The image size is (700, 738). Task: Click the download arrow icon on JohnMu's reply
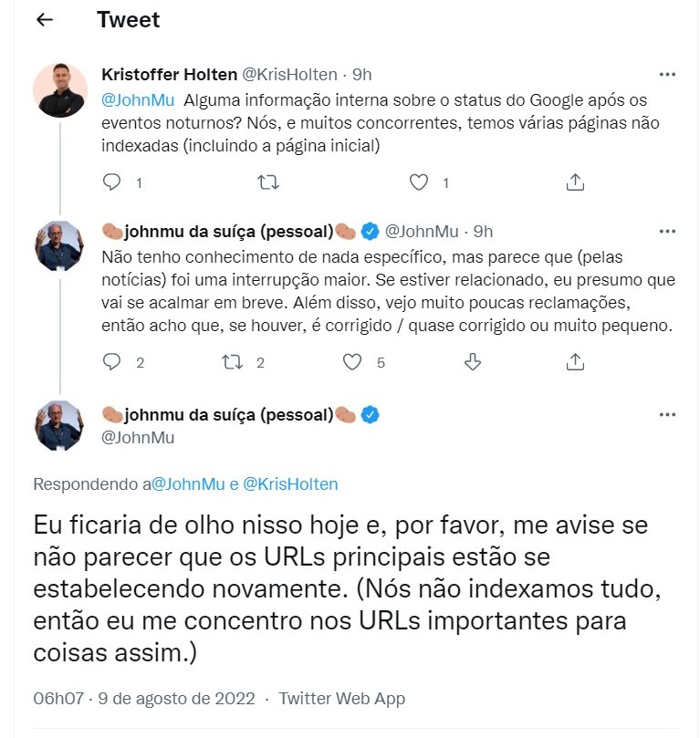coord(473,362)
